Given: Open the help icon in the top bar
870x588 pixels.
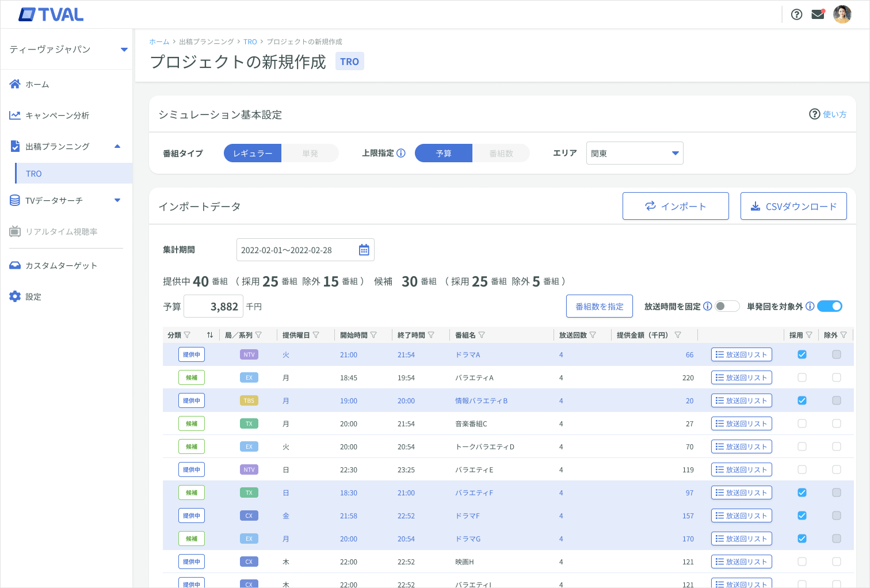Looking at the screenshot, I should pyautogui.click(x=796, y=14).
